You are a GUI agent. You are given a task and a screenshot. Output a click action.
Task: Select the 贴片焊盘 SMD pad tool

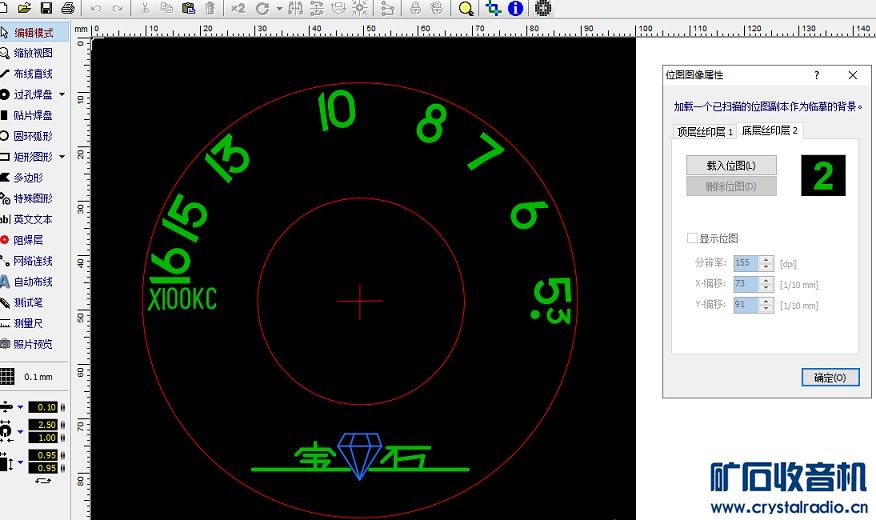pyautogui.click(x=34, y=116)
